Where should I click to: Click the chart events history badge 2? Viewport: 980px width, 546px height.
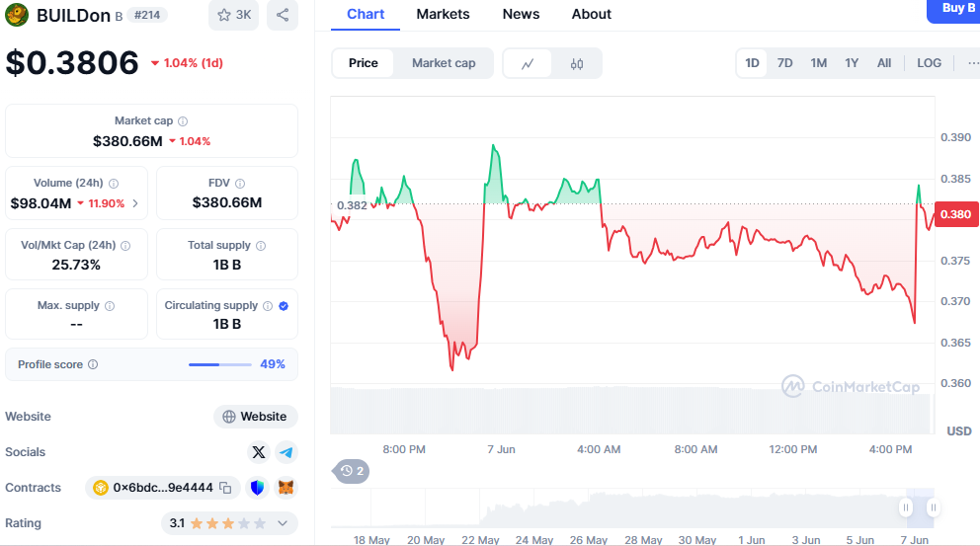(353, 471)
